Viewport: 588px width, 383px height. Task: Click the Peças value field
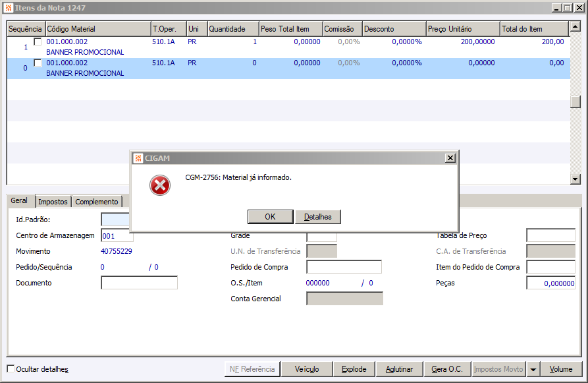(x=550, y=283)
